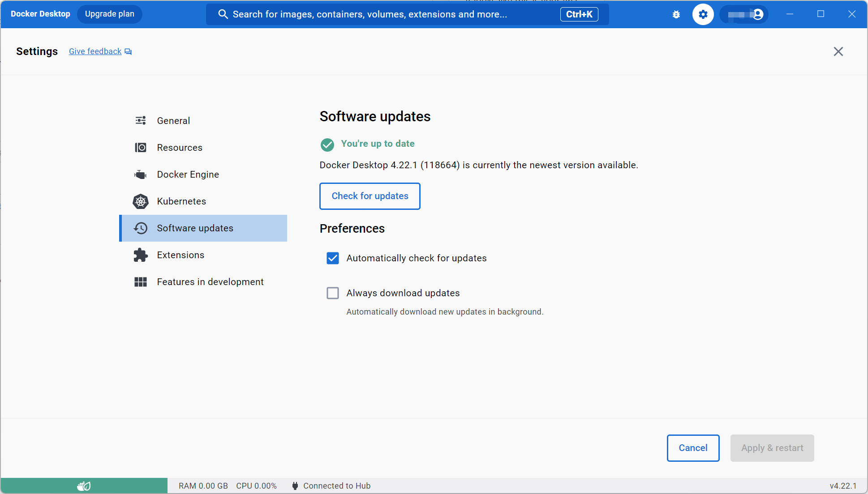Open the General settings section
Image resolution: width=868 pixels, height=494 pixels.
[203, 121]
